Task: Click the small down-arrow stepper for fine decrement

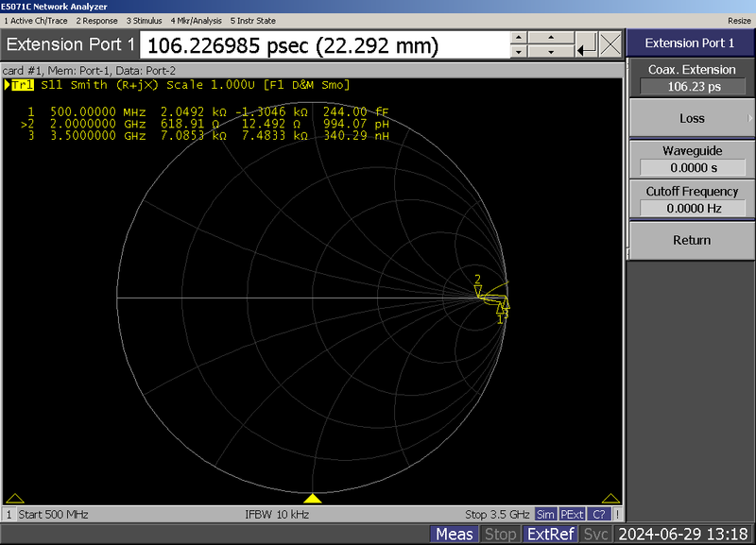Action: pyautogui.click(x=518, y=53)
